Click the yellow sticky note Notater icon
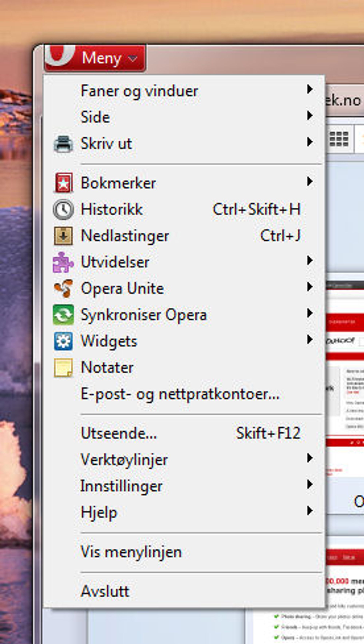This screenshot has width=364, height=644. [x=63, y=368]
